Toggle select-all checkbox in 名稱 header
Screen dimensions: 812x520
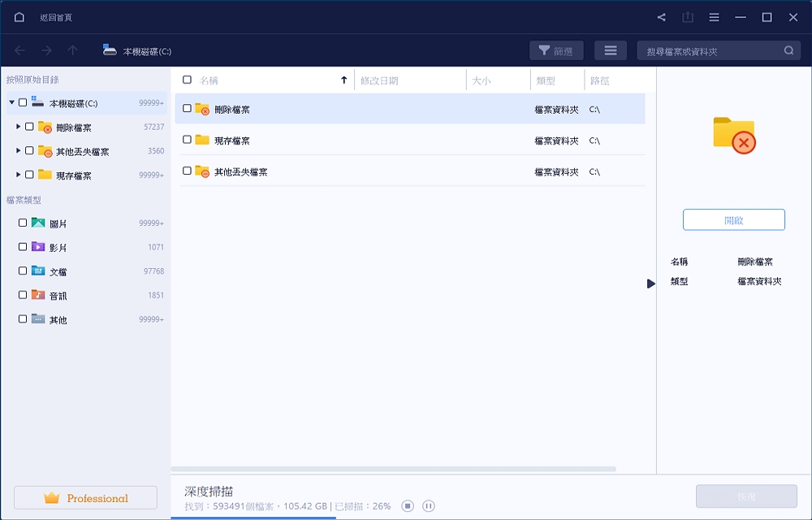pyautogui.click(x=187, y=80)
